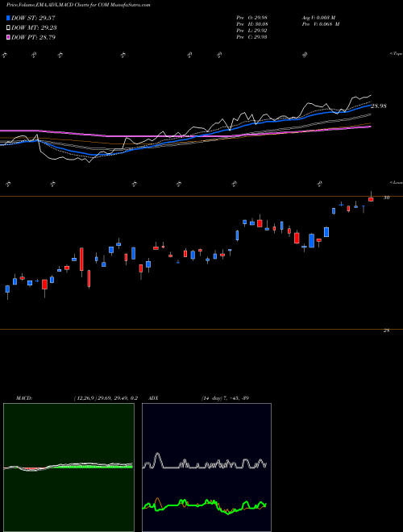Click the 30 price axis label
403x532 pixels.
click(386, 197)
